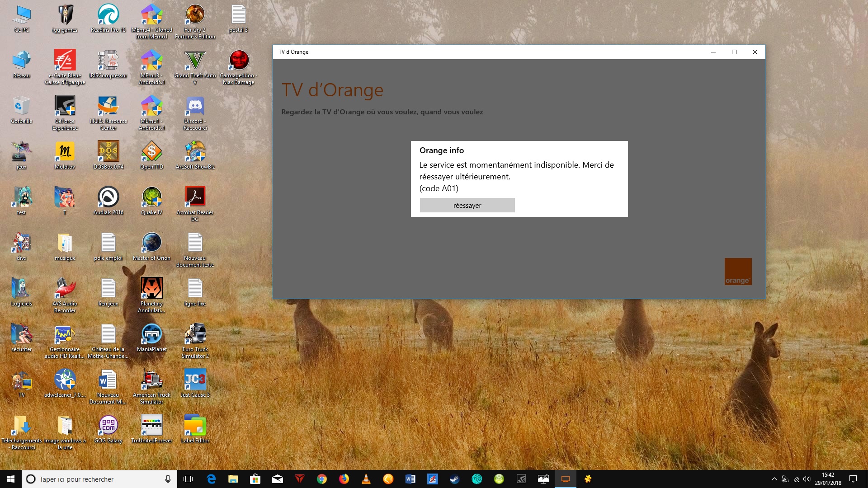Click the Windows Start button
Image resolution: width=868 pixels, height=488 pixels.
(11, 479)
